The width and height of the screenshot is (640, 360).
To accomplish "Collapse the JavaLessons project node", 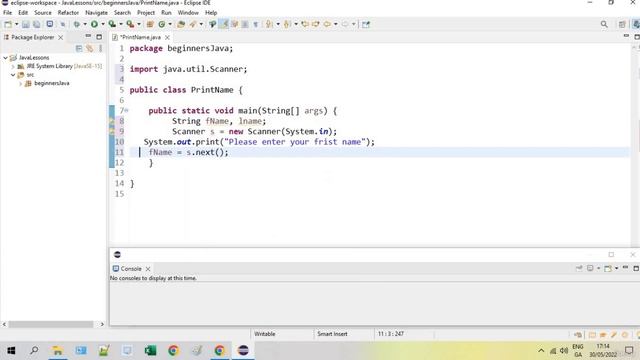I will tap(5, 58).
